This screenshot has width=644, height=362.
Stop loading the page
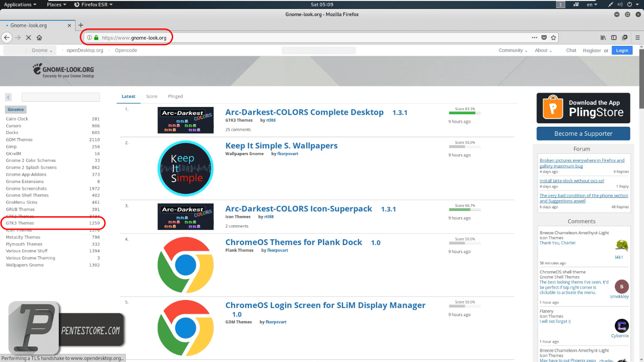[28, 38]
